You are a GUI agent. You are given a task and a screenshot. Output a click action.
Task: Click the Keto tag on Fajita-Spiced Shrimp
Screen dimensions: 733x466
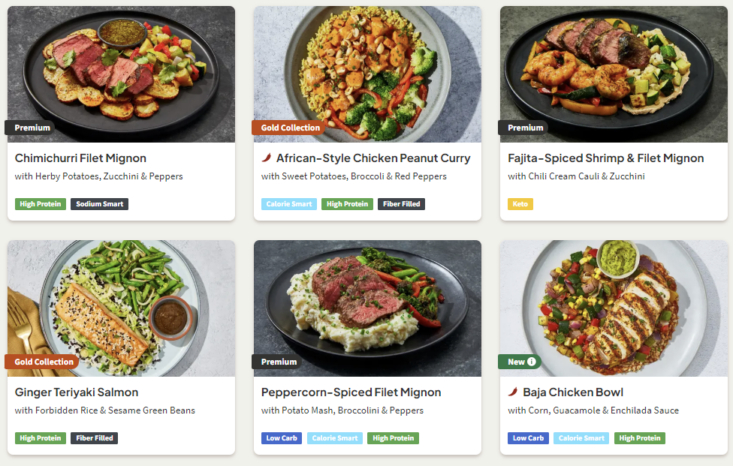click(520, 204)
